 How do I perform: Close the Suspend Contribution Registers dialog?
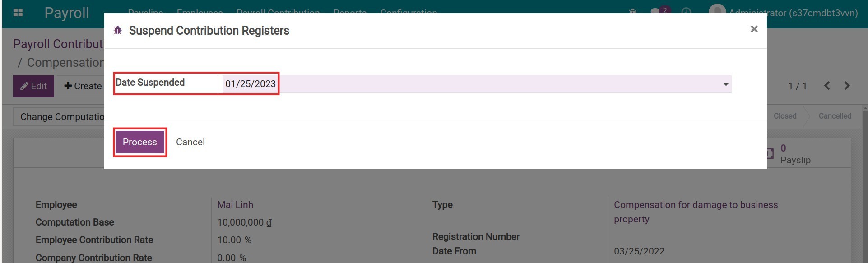click(x=754, y=29)
